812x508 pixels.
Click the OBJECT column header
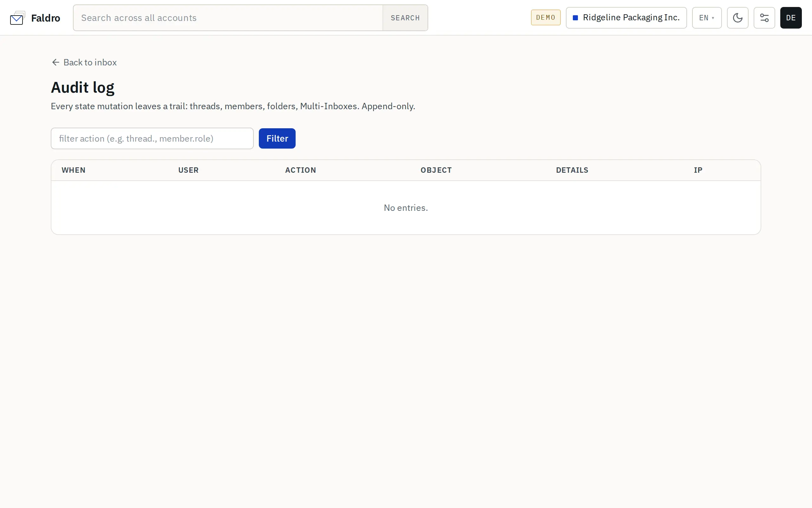436,170
